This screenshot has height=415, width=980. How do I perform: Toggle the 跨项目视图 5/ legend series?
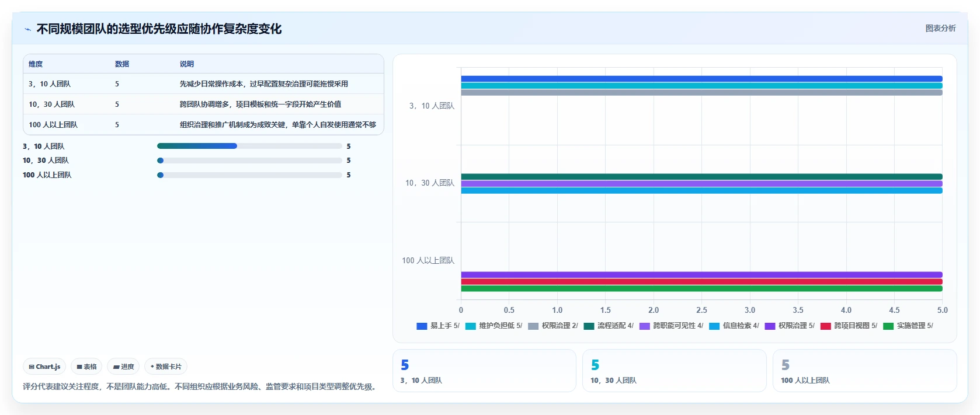coord(849,326)
